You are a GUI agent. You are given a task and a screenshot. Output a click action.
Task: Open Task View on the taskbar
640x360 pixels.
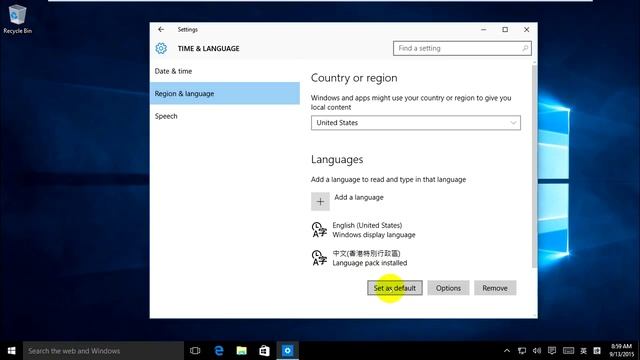[195, 351]
